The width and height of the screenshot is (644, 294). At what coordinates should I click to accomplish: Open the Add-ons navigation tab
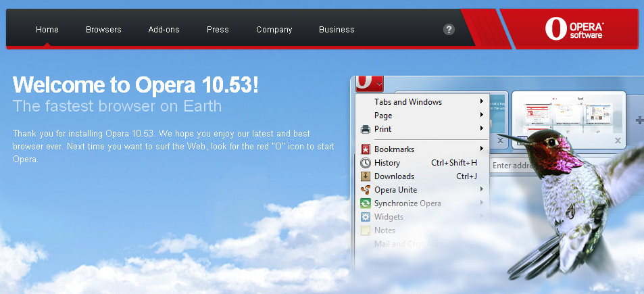(x=164, y=30)
